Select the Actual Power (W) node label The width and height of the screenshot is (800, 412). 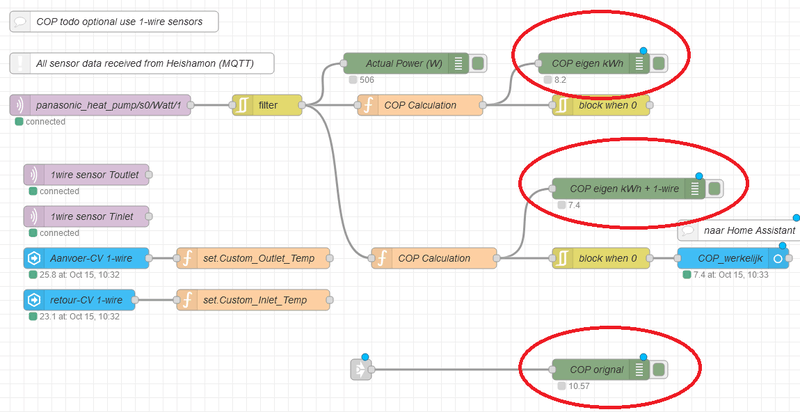(x=403, y=64)
